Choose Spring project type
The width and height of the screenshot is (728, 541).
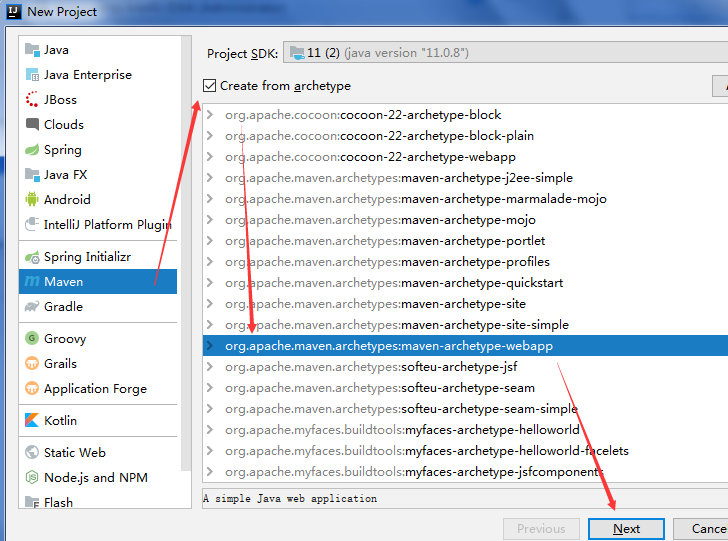(x=98, y=150)
